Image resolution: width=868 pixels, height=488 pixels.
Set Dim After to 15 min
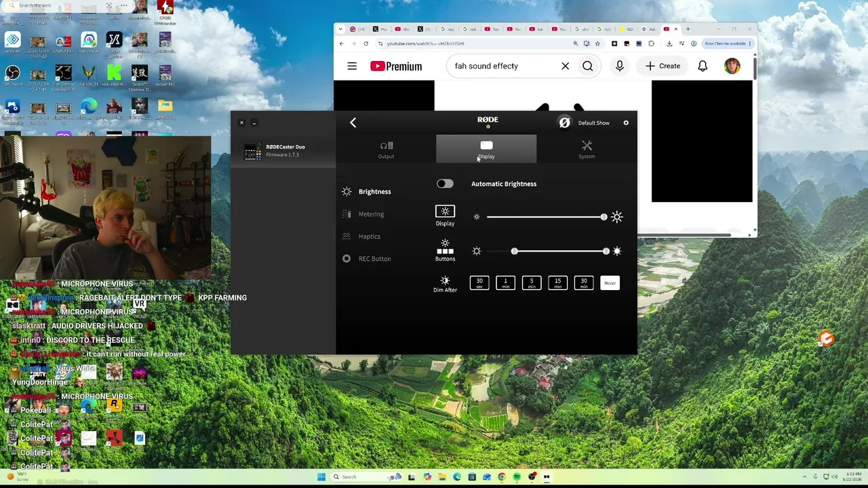click(x=557, y=283)
